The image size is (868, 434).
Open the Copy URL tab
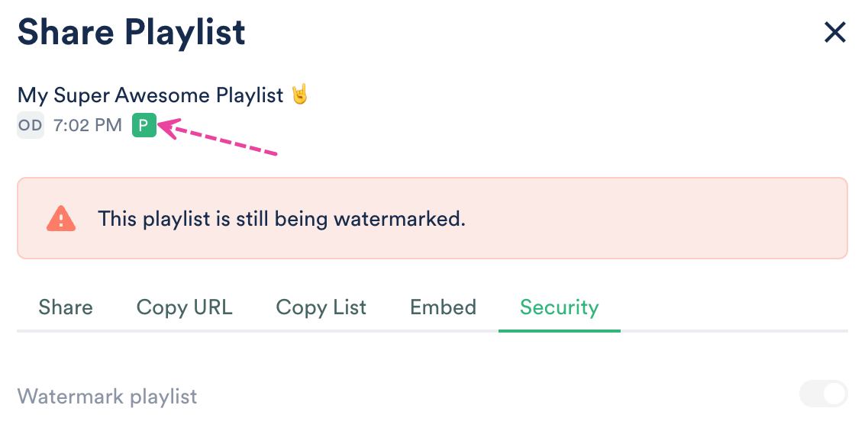(x=184, y=307)
